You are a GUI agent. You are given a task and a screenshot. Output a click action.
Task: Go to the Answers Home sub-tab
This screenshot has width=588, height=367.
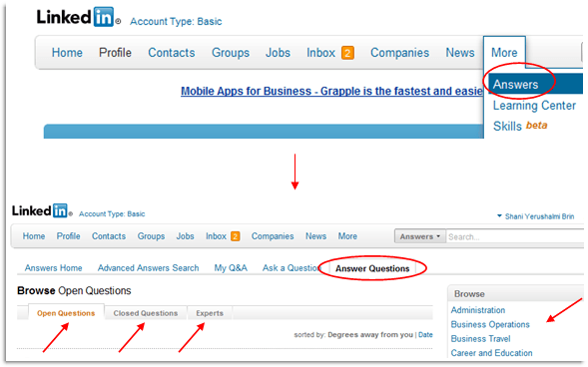53,268
